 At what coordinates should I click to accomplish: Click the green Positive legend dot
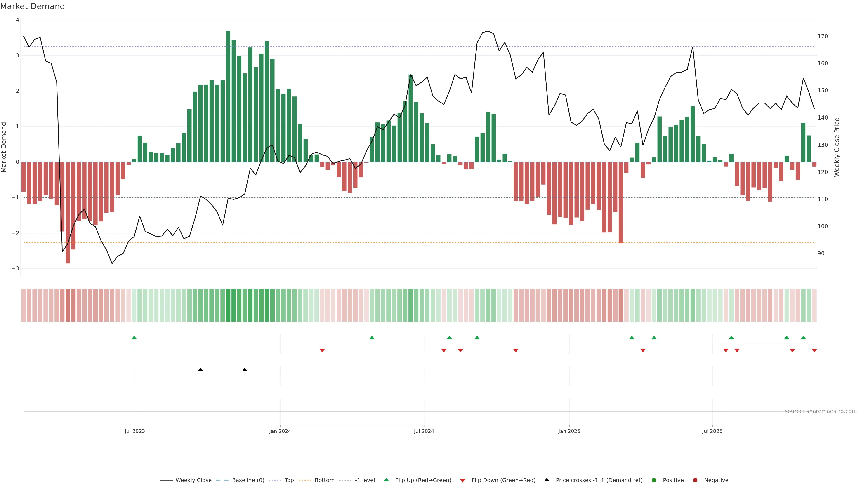[x=654, y=480]
